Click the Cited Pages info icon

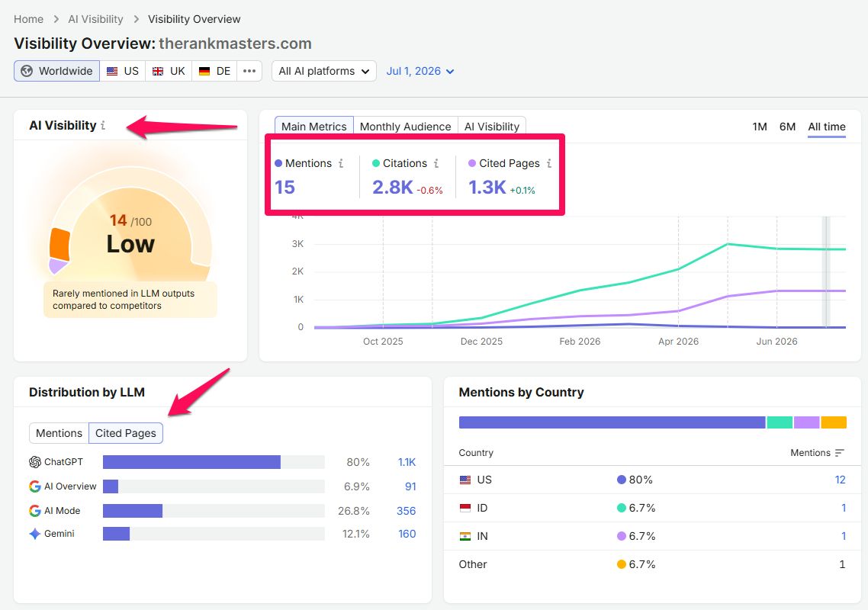[549, 163]
